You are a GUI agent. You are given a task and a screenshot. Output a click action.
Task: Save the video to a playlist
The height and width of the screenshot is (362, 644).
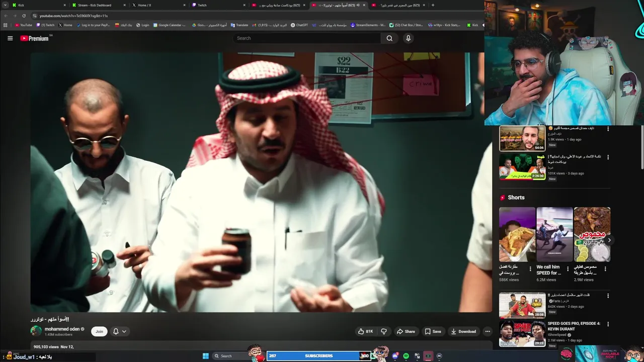433,331
